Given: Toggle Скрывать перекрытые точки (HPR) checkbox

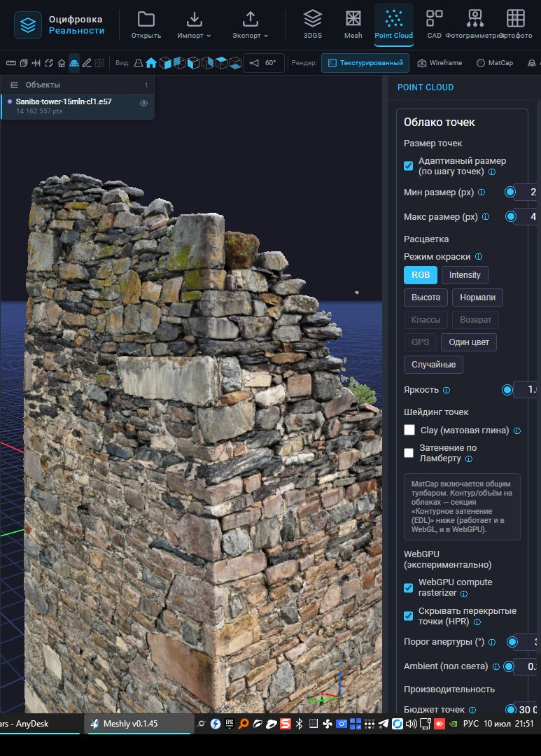Looking at the screenshot, I should coord(409,616).
